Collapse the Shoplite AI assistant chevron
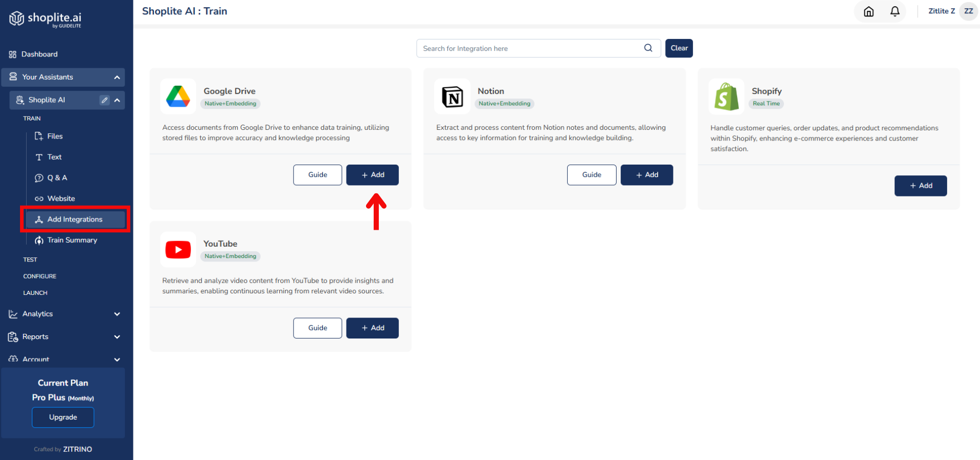 [x=118, y=100]
